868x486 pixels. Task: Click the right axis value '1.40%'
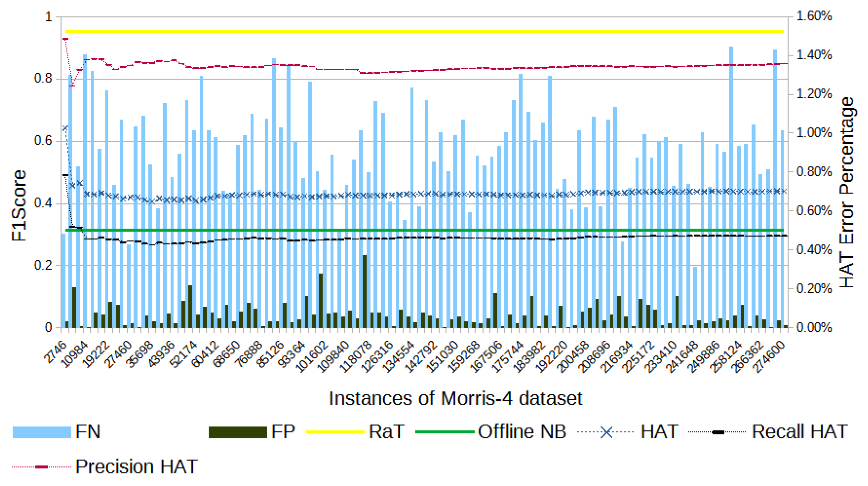pyautogui.click(x=814, y=55)
